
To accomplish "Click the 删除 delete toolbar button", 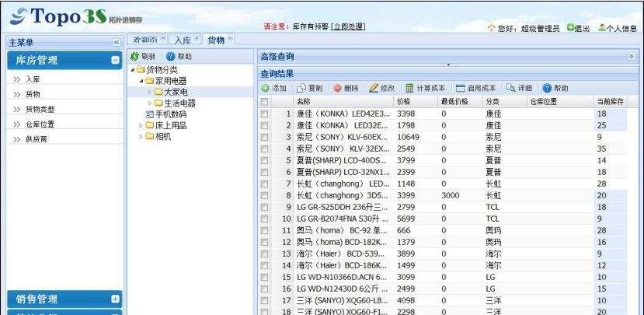I will click(346, 88).
